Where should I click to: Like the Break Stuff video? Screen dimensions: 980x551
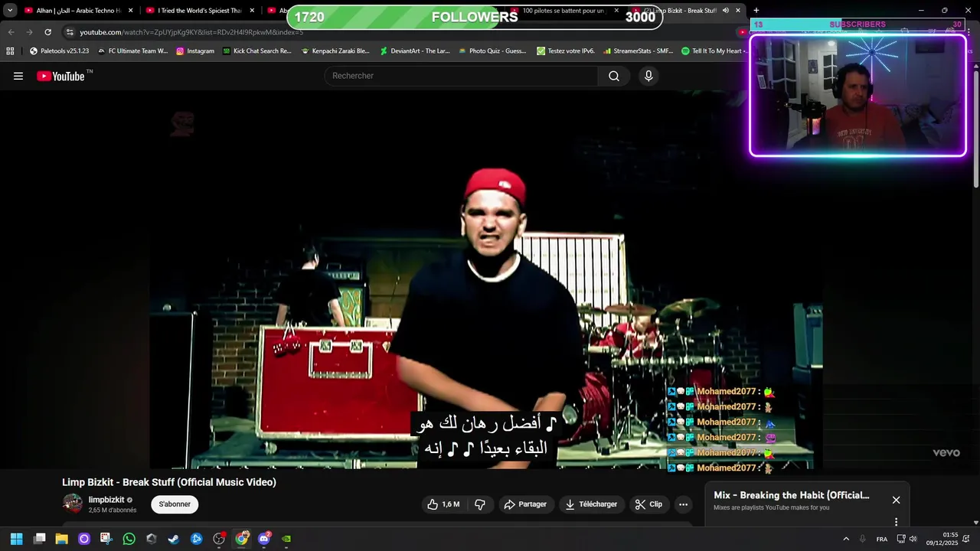(443, 504)
